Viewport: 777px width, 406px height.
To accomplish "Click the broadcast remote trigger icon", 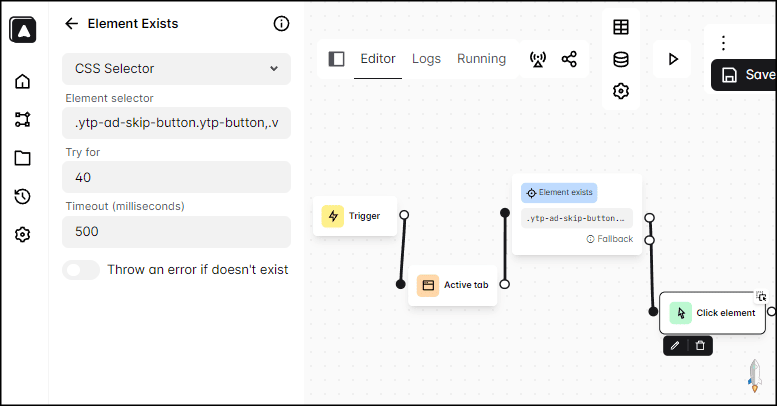I will [537, 59].
